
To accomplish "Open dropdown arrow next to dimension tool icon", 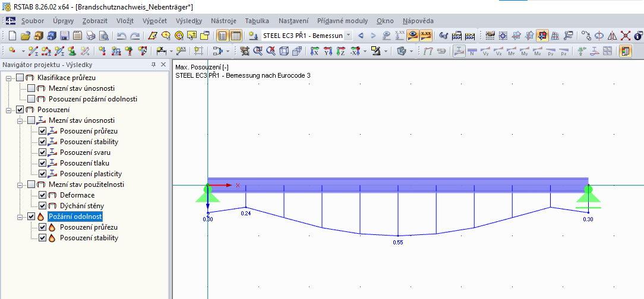I will pos(171,51).
